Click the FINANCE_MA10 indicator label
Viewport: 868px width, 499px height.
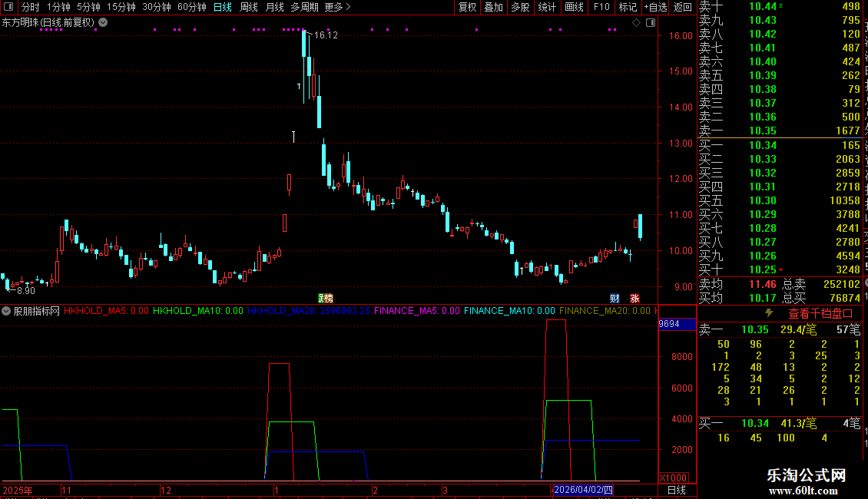pyautogui.click(x=509, y=311)
